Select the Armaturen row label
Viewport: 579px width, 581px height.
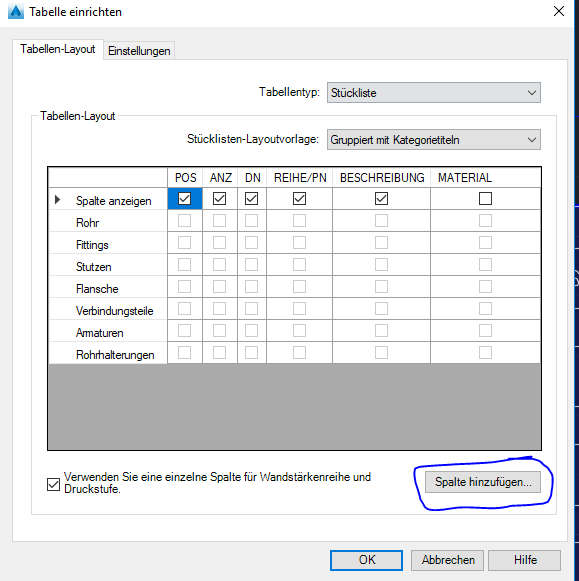click(x=99, y=333)
